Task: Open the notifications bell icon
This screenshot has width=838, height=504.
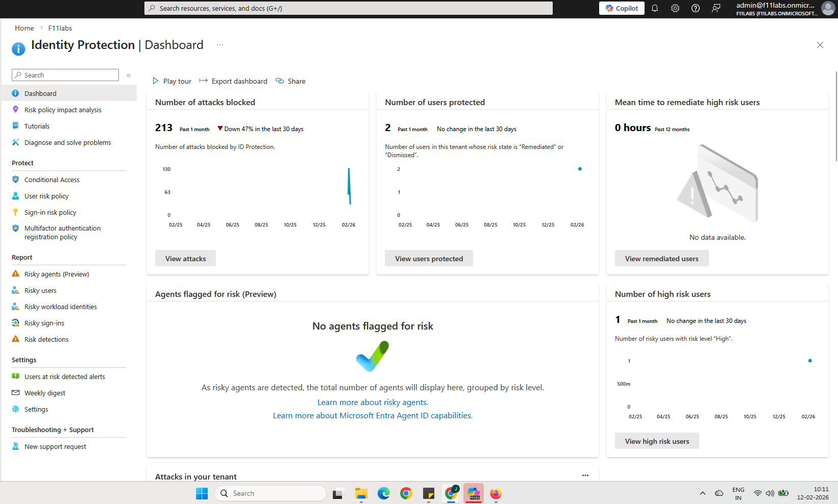Action: pyautogui.click(x=655, y=8)
